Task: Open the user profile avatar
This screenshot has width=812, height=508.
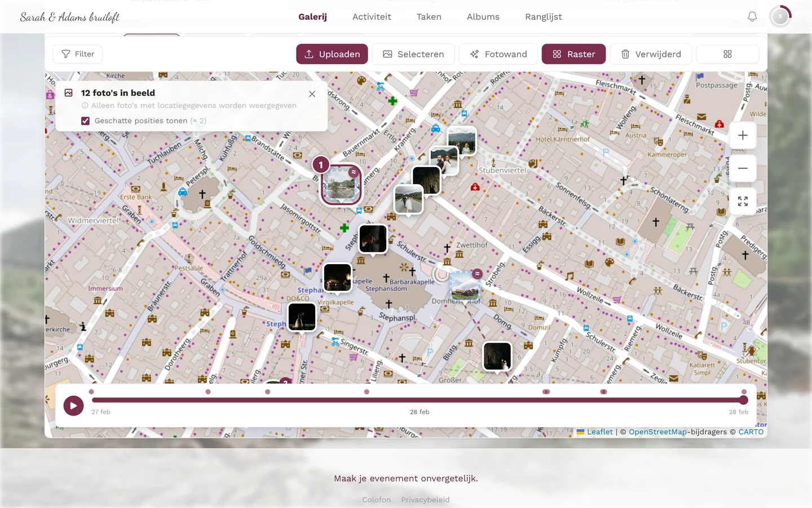Action: (780, 17)
